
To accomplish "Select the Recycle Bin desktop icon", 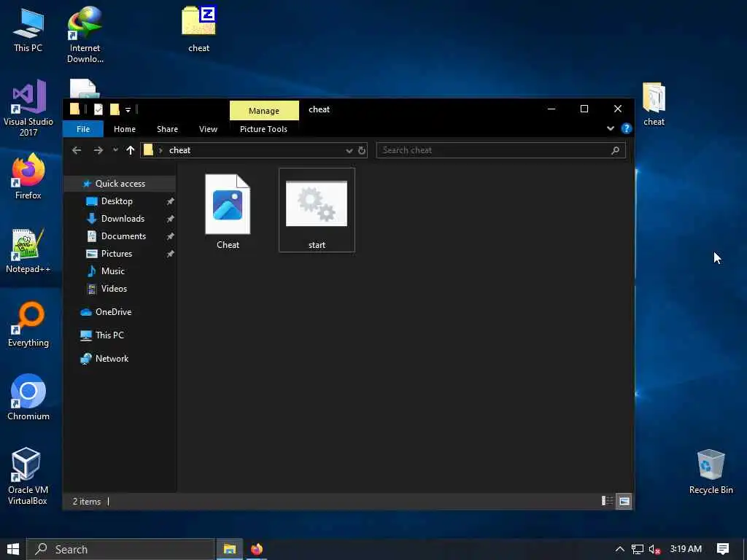I will (x=711, y=472).
